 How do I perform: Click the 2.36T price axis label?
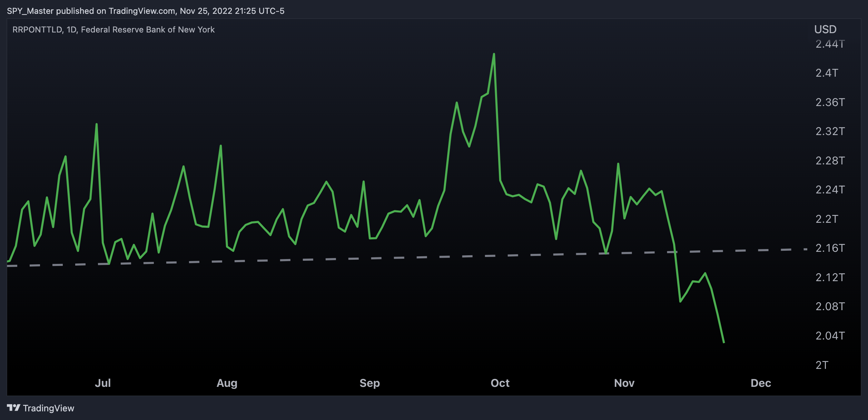(830, 102)
